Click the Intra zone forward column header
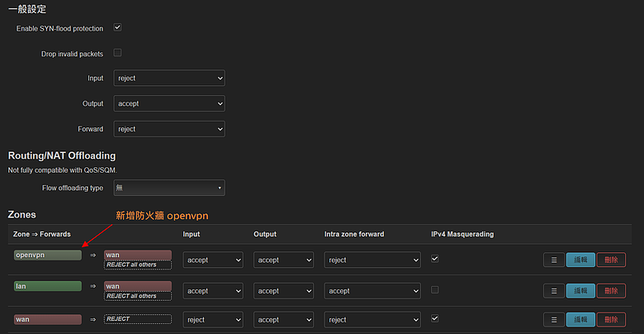The image size is (644, 334). 354,234
